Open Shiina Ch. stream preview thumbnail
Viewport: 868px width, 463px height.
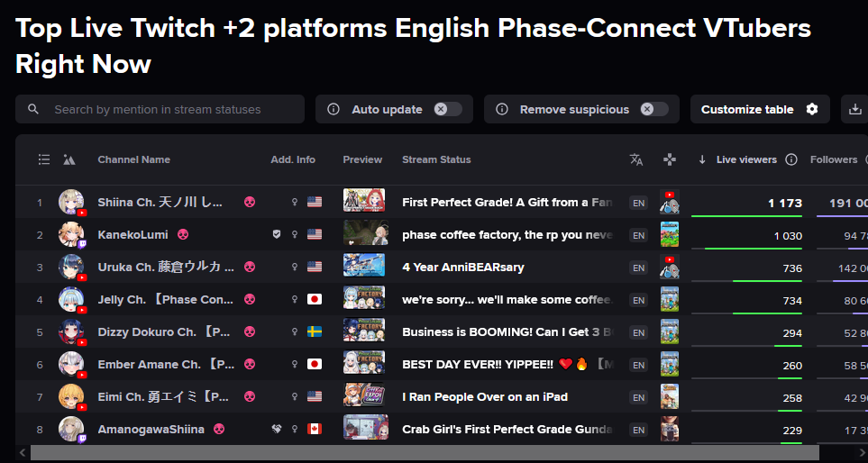tap(364, 200)
